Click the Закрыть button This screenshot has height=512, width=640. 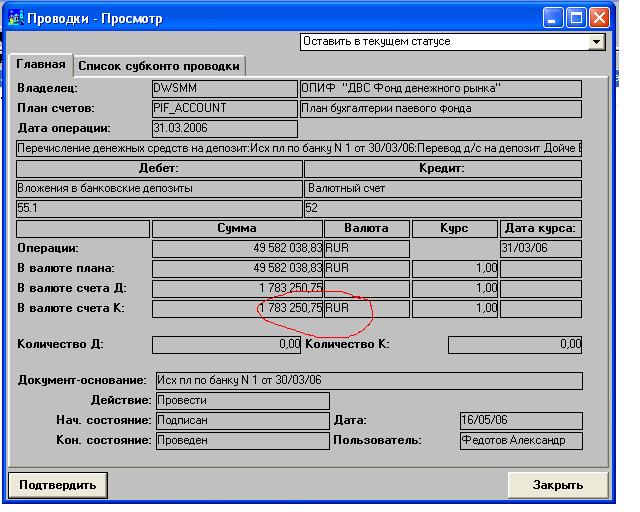(x=558, y=485)
